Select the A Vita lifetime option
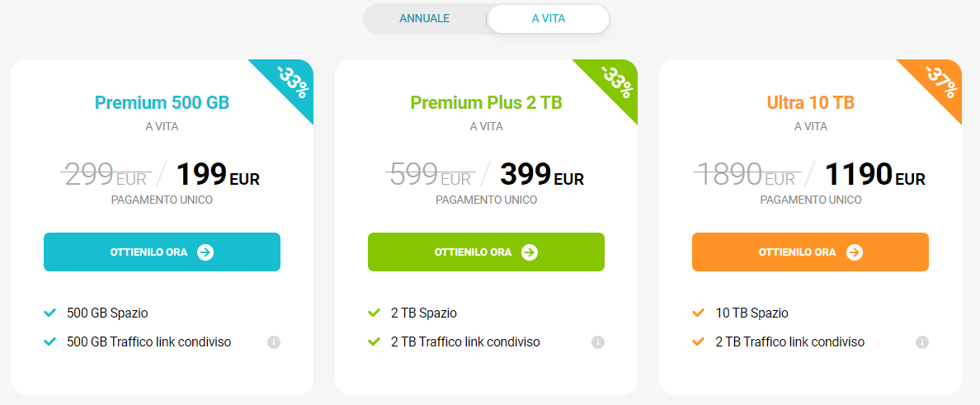 [x=549, y=18]
